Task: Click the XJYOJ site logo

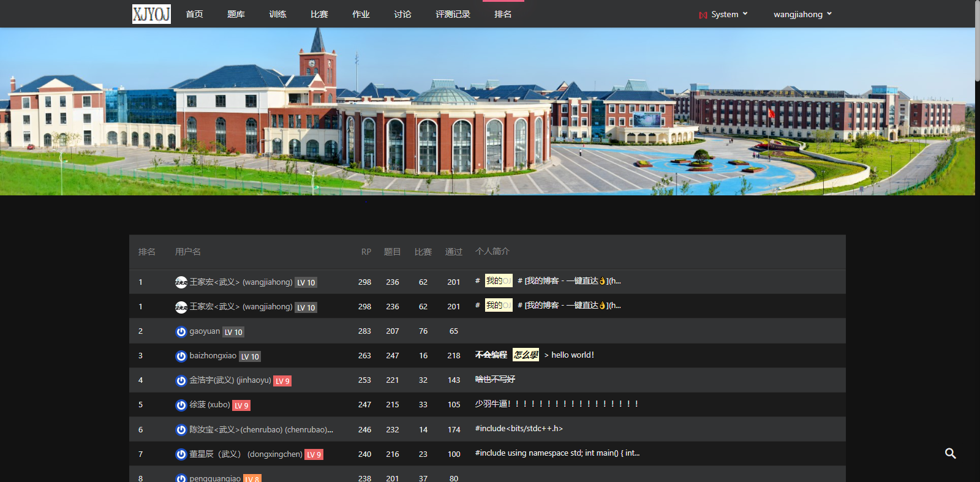Action: 151,14
